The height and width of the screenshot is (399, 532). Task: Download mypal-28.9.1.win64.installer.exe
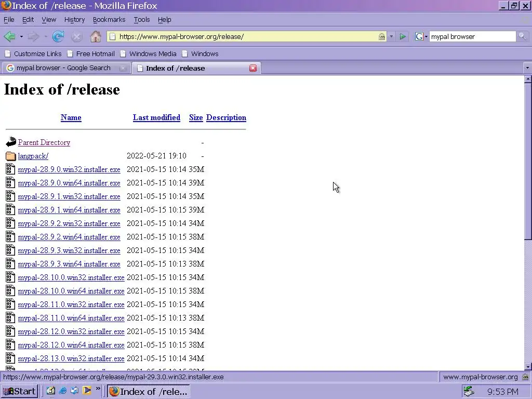tap(69, 210)
